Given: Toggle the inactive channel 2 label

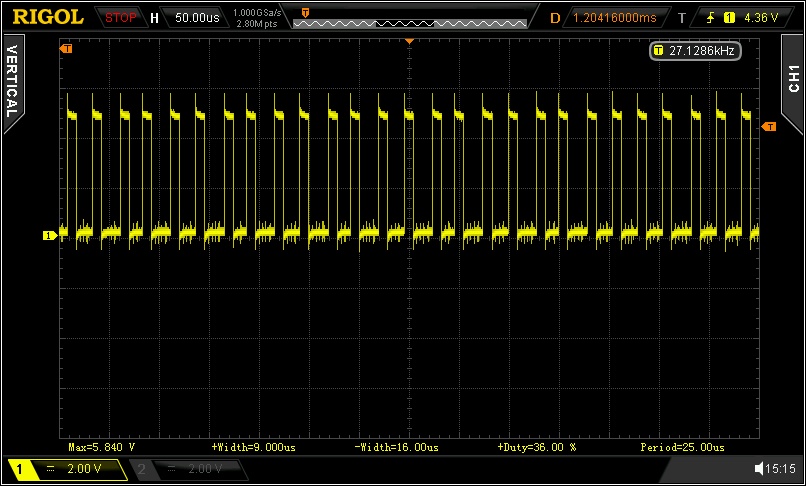Looking at the screenshot, I should [187, 468].
